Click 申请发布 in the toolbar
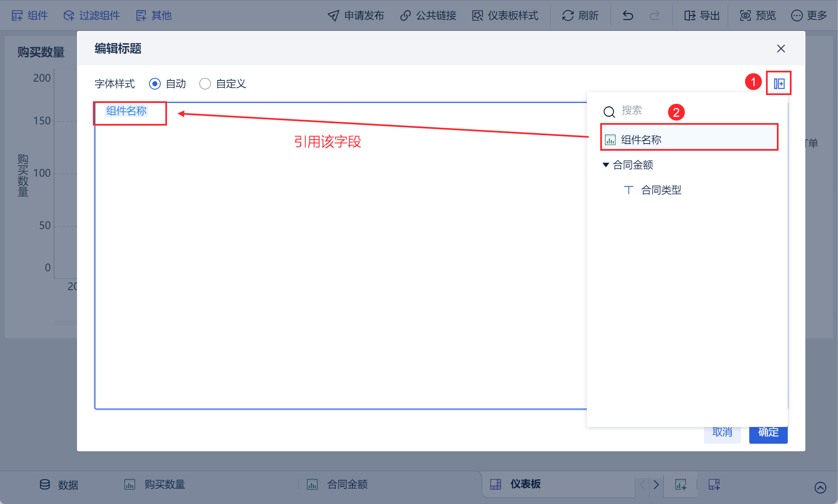The width and height of the screenshot is (838, 504). [356, 15]
